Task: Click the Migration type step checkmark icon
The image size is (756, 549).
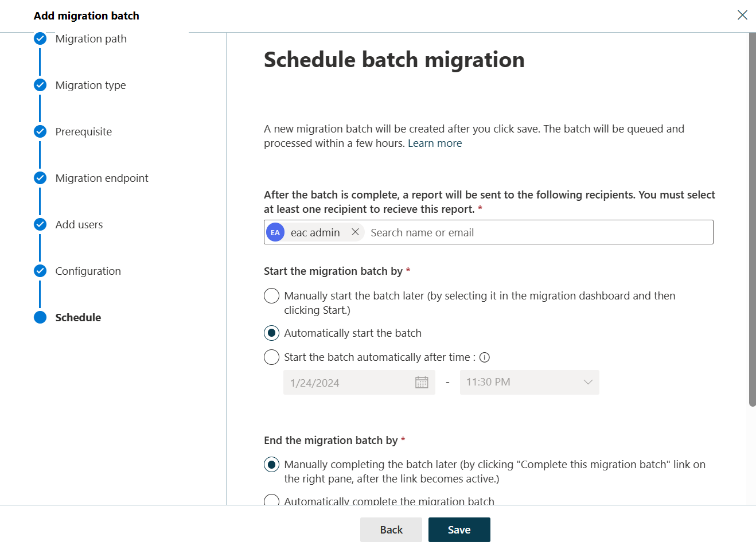Action: [x=40, y=85]
